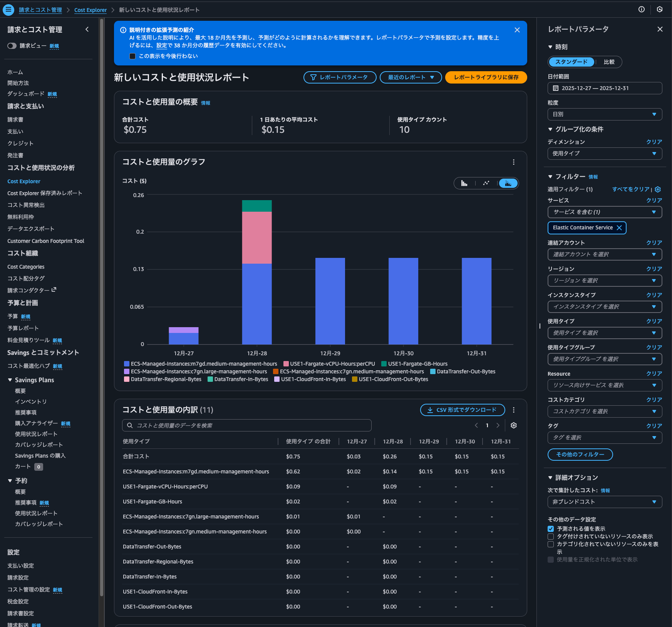Switch to the 比較 time tab
The width and height of the screenshot is (672, 627).
click(609, 62)
